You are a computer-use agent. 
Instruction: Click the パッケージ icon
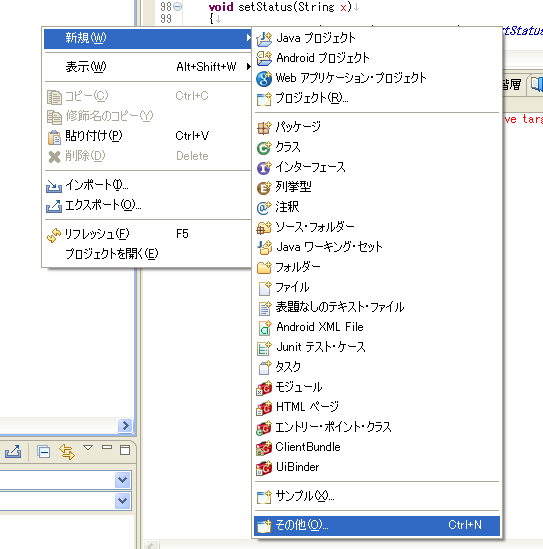point(264,128)
